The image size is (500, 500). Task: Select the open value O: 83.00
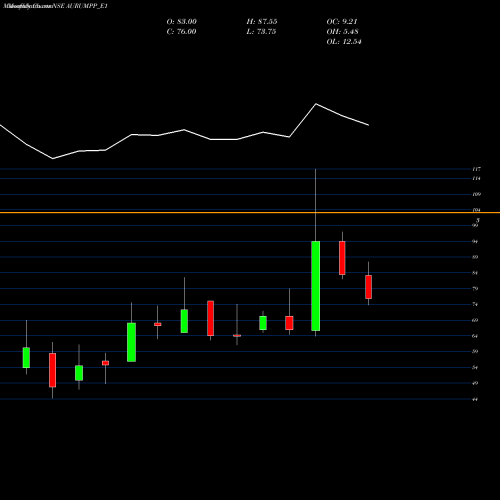click(182, 22)
